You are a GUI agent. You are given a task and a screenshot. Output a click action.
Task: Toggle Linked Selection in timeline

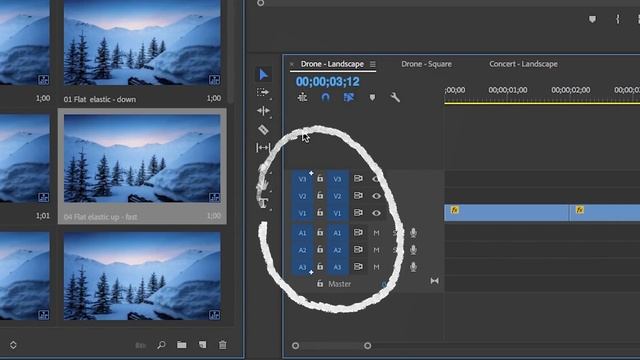(x=349, y=97)
